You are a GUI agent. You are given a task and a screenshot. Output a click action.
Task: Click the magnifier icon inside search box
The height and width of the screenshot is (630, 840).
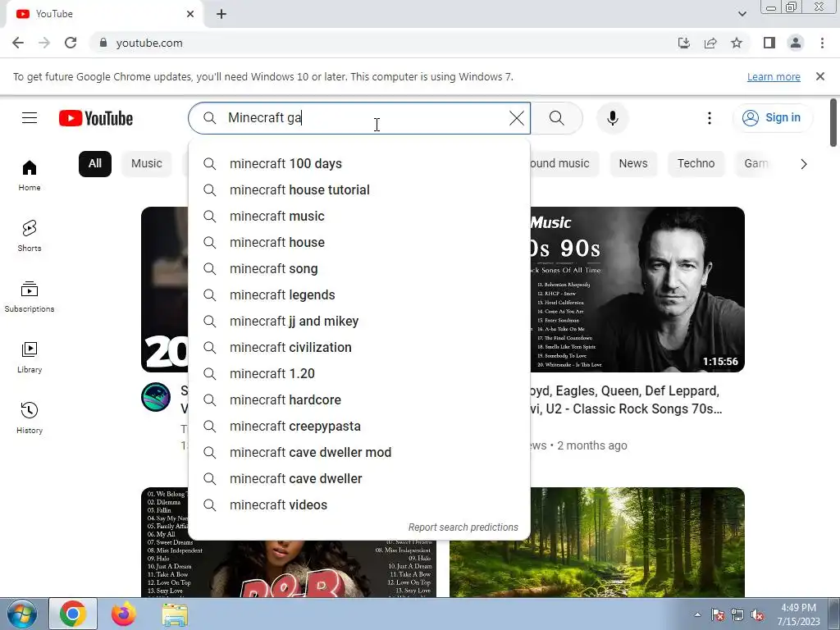[x=209, y=118]
